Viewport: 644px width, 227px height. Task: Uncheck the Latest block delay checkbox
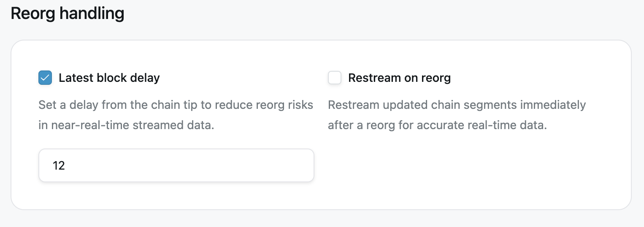45,78
